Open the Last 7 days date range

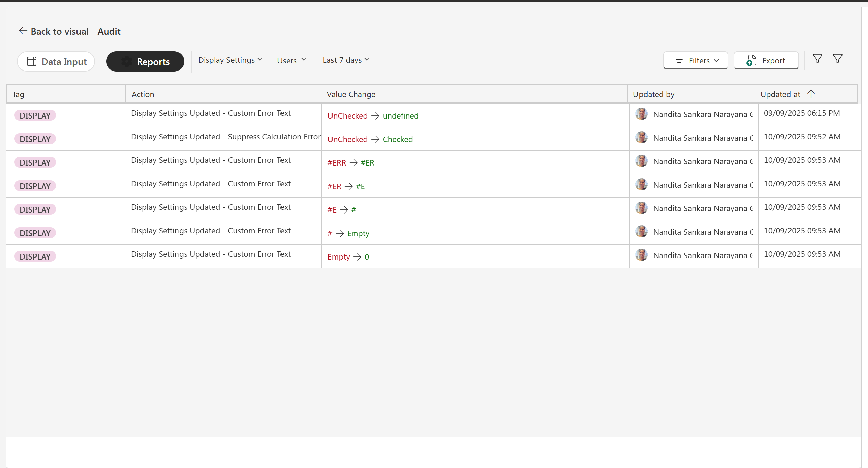tap(346, 60)
